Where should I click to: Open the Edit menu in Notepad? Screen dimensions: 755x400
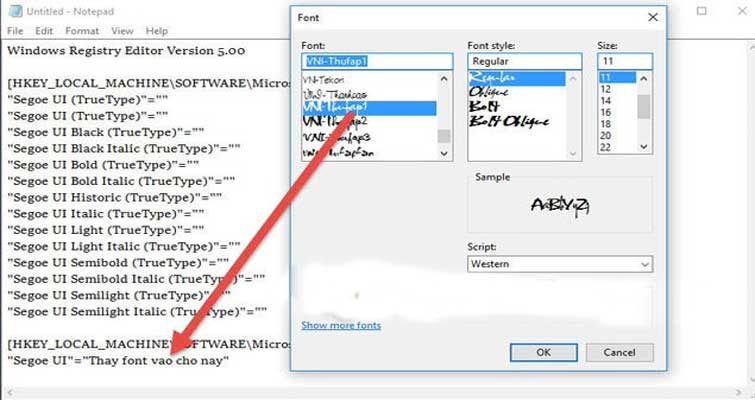coord(44,31)
